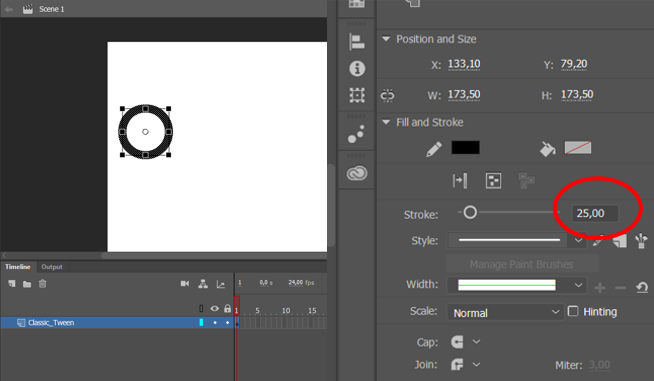Toggle lock all layers padlock icon
Image resolution: width=654 pixels, height=381 pixels.
[227, 308]
